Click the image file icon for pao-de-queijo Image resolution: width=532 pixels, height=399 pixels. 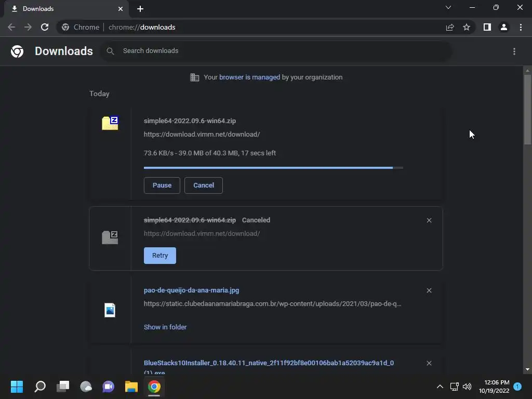point(110,310)
